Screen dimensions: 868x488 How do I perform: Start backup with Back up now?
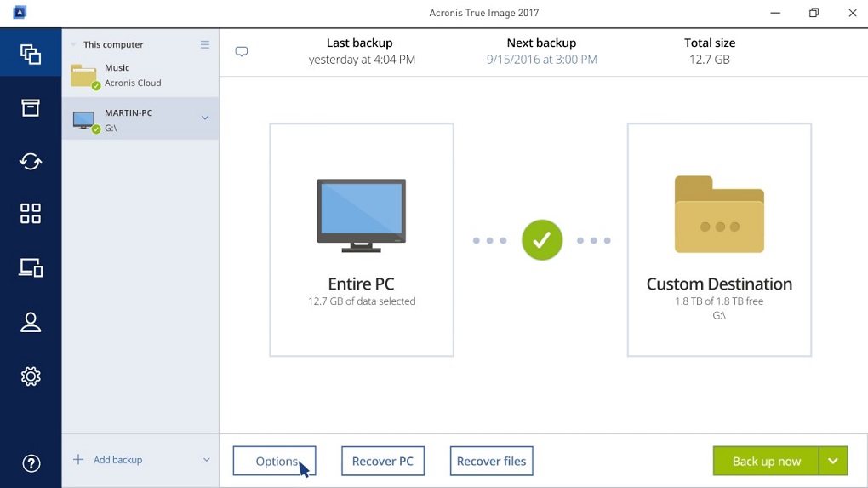click(x=766, y=461)
